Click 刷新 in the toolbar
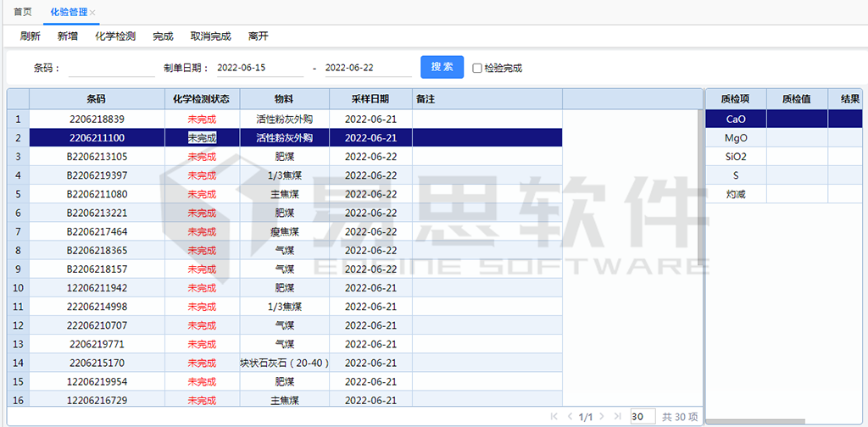 coord(31,36)
